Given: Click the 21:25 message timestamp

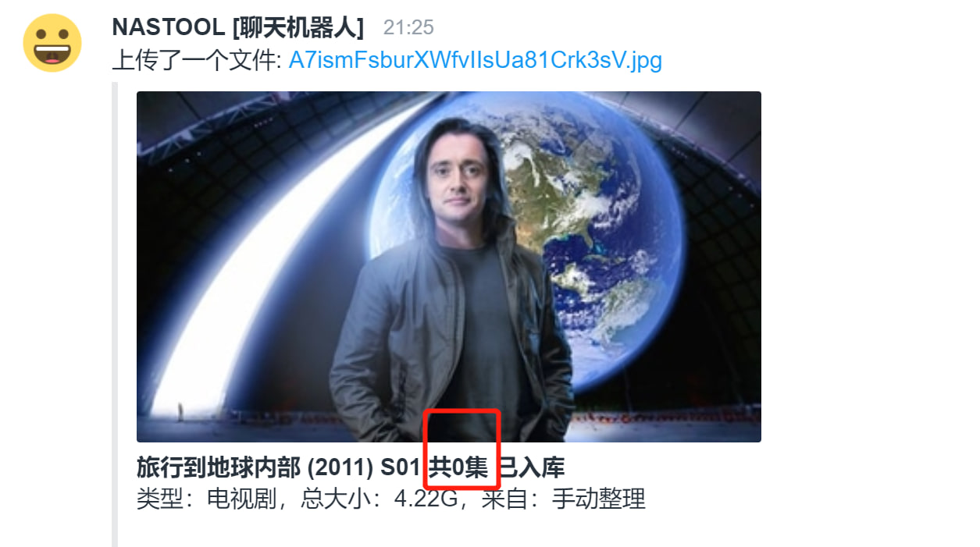Looking at the screenshot, I should [x=408, y=28].
